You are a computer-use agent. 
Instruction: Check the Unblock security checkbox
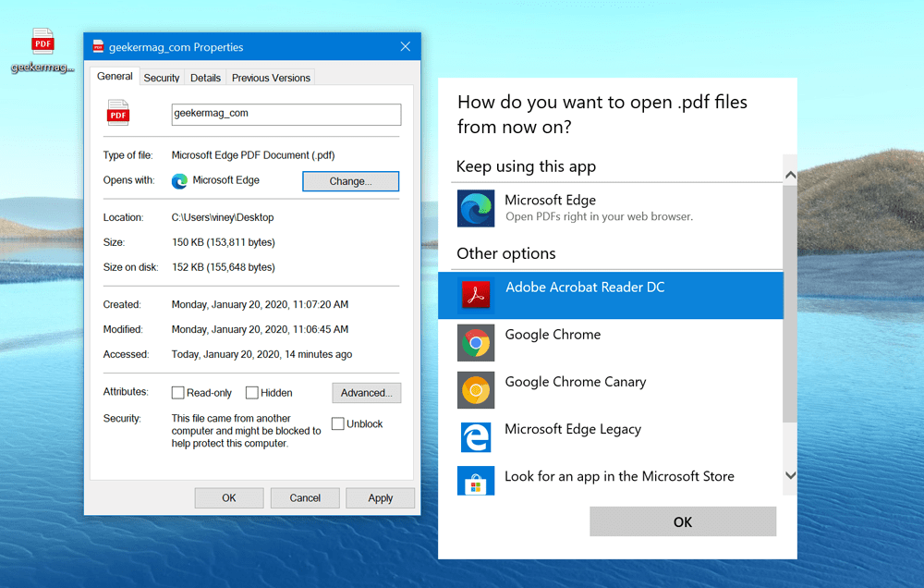click(337, 423)
